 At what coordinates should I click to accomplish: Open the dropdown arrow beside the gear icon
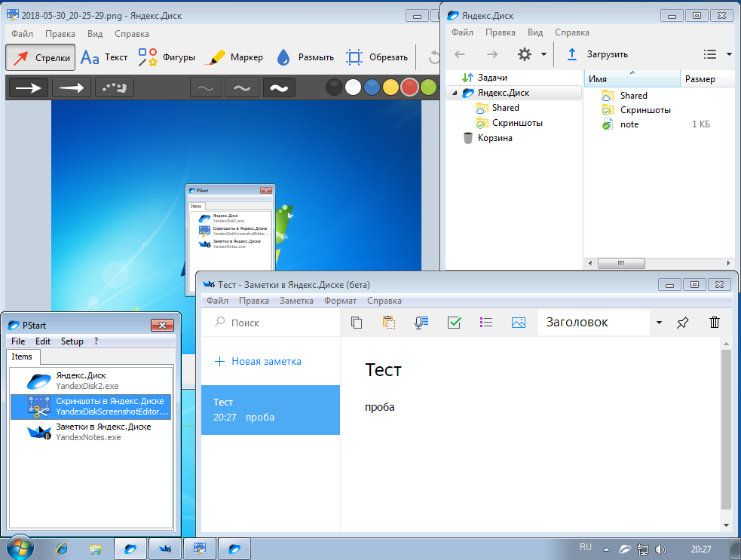coord(544,54)
